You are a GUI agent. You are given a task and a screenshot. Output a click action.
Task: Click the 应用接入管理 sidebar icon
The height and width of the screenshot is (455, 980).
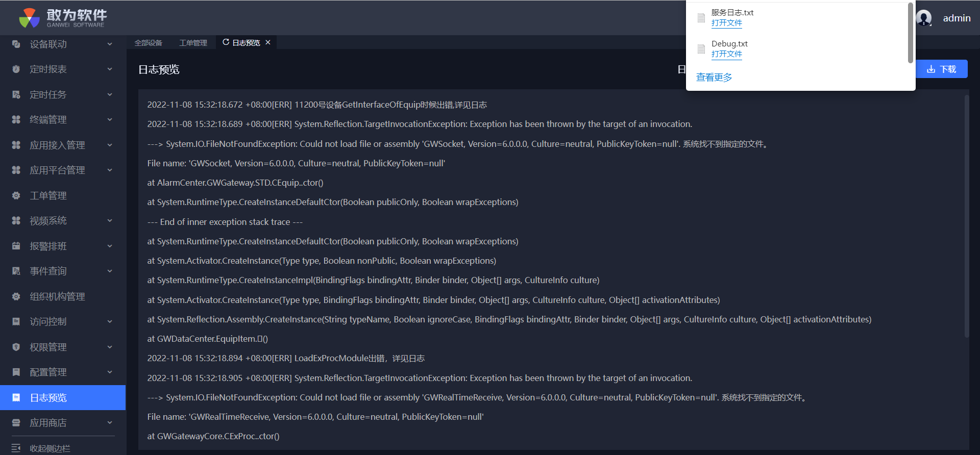pyautogui.click(x=16, y=145)
